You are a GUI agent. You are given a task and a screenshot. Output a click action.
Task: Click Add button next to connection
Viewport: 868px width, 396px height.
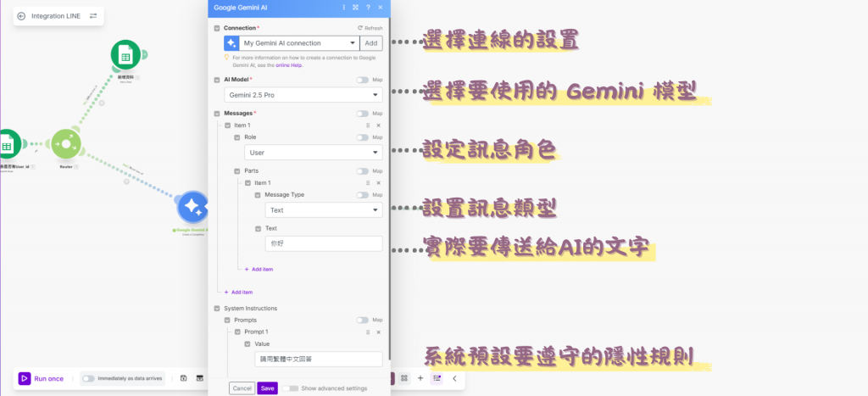(x=371, y=43)
